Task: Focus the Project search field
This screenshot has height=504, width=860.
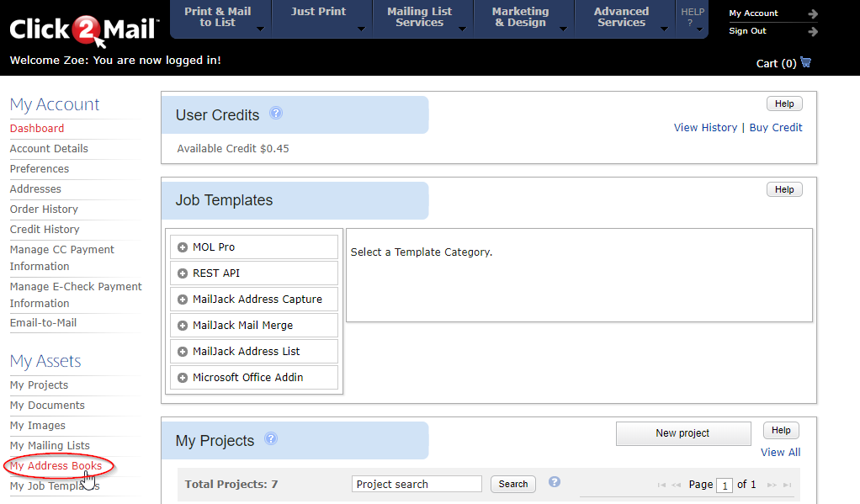Action: click(417, 484)
